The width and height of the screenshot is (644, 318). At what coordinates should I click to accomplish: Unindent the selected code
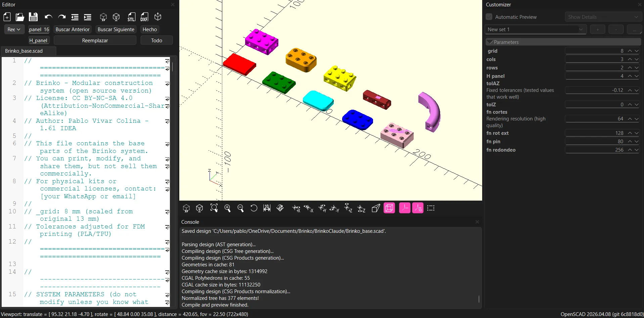coord(75,17)
